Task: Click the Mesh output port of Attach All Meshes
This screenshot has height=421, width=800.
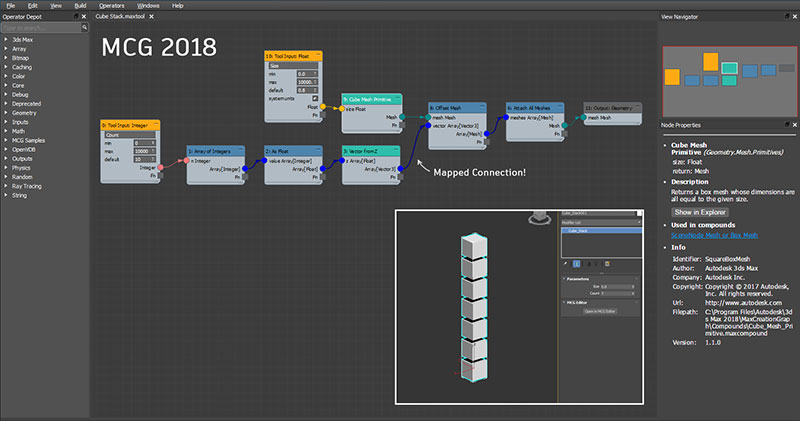Action: [563, 125]
